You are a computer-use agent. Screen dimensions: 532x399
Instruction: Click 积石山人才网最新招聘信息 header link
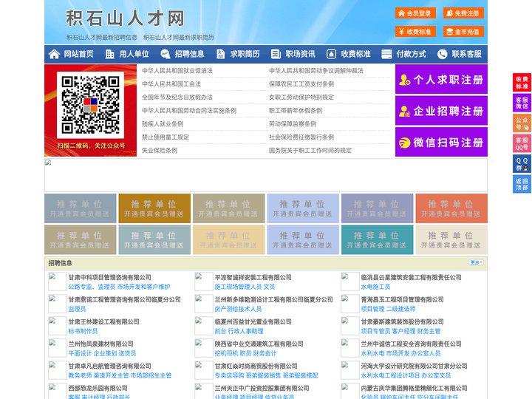[x=102, y=38]
